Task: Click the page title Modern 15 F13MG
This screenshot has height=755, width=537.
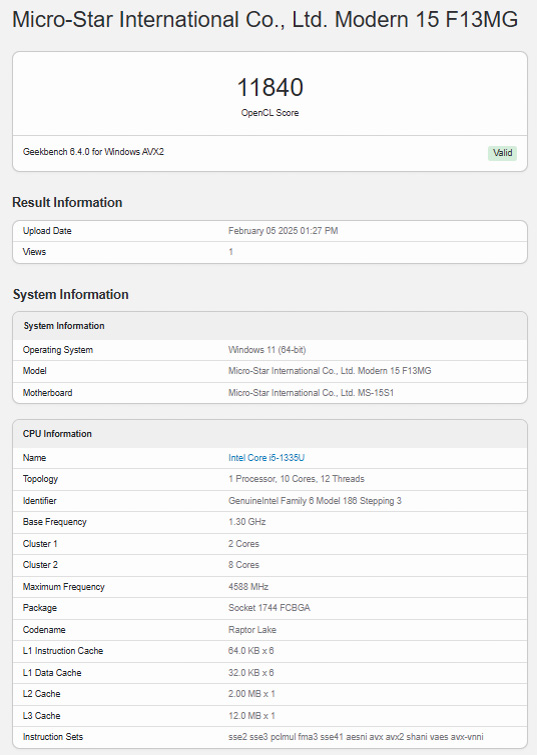Action: click(x=265, y=20)
